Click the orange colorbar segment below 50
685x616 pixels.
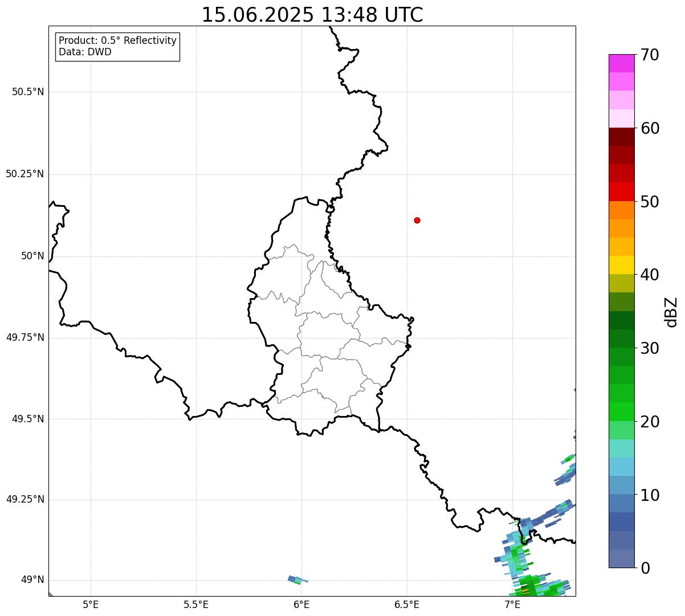click(x=621, y=210)
